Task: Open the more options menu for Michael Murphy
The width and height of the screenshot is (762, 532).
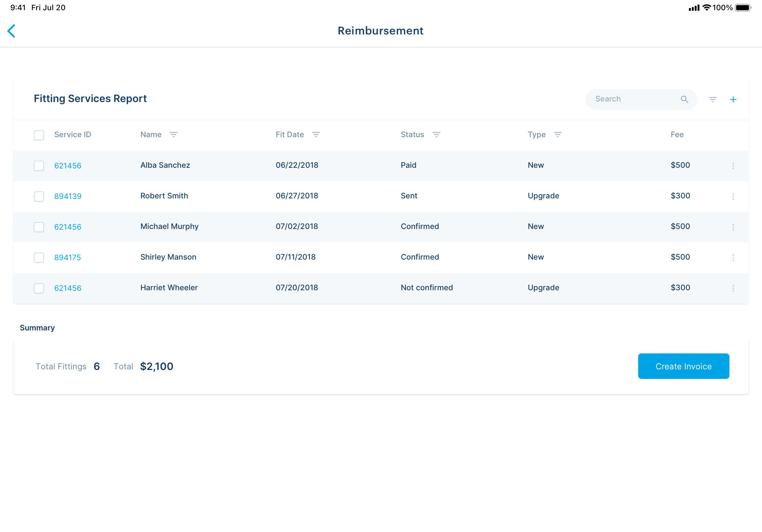Action: click(x=733, y=227)
